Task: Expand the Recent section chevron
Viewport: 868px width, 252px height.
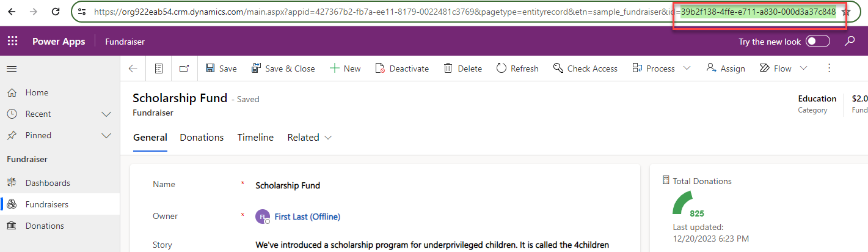Action: [x=106, y=114]
